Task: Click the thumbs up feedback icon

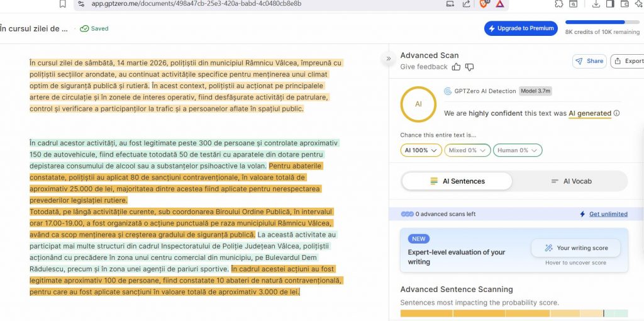Action: point(457,67)
